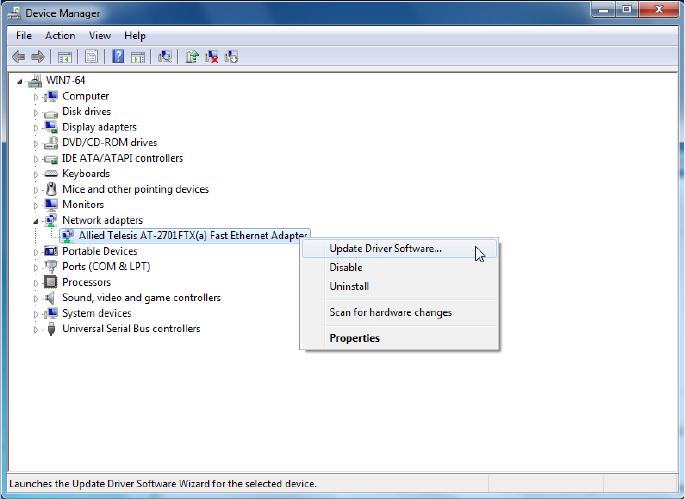This screenshot has height=499, width=685.
Task: Click the Monitors category icon
Action: pyautogui.click(x=51, y=204)
